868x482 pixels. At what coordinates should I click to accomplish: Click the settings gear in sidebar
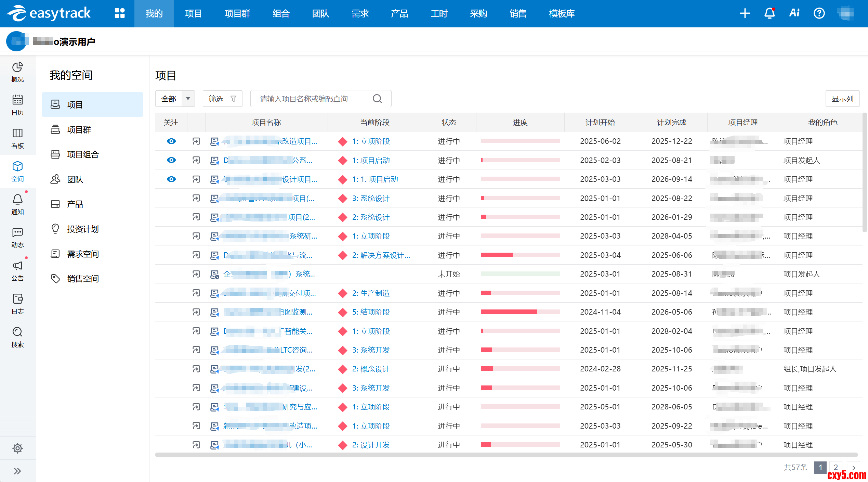(x=17, y=448)
